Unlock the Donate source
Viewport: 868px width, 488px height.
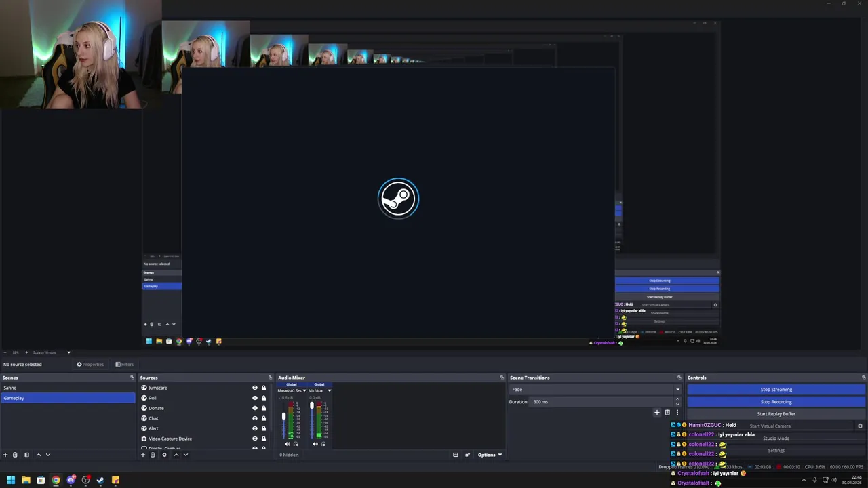(x=264, y=408)
